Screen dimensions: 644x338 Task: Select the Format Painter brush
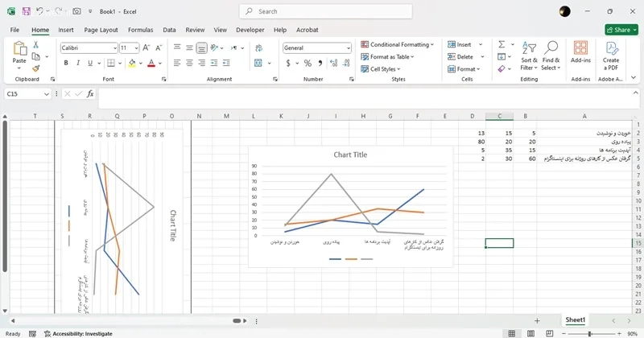(36, 68)
